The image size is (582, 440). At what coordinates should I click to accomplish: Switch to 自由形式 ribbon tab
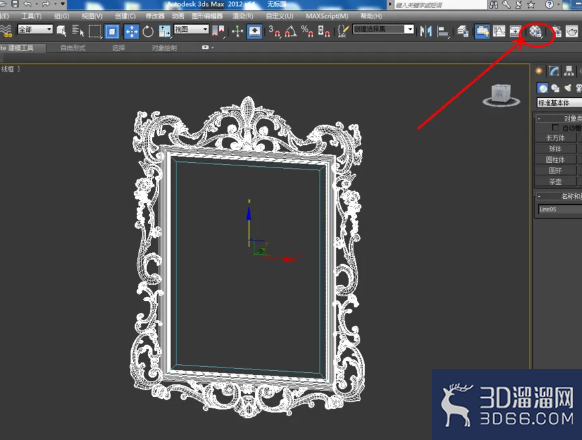73,48
